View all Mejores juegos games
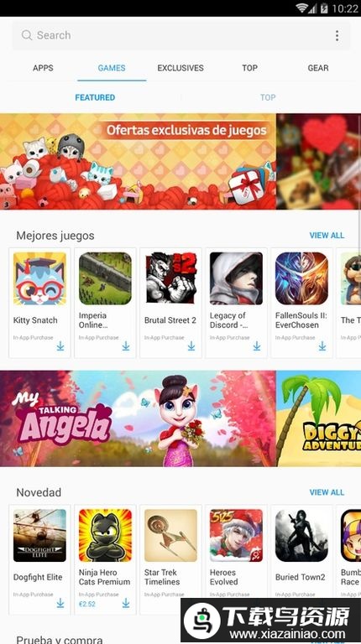Viewport: 361px width, 644px height. click(327, 236)
